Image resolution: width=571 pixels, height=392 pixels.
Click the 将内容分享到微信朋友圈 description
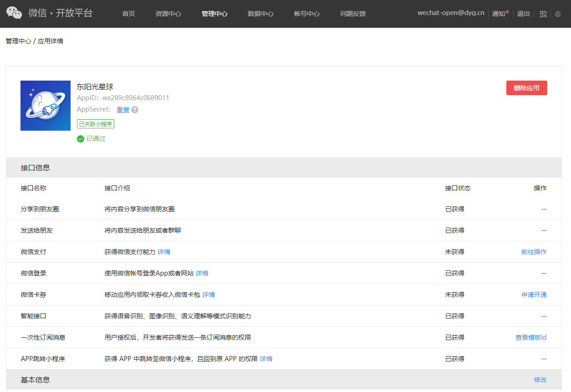tap(140, 209)
